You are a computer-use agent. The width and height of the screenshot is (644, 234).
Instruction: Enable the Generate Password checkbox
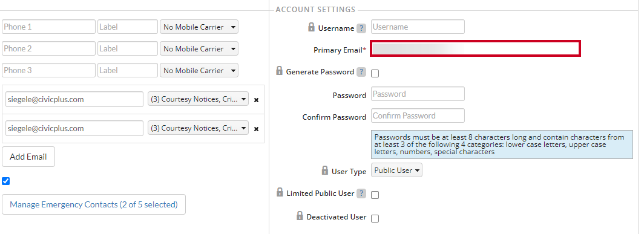point(375,74)
